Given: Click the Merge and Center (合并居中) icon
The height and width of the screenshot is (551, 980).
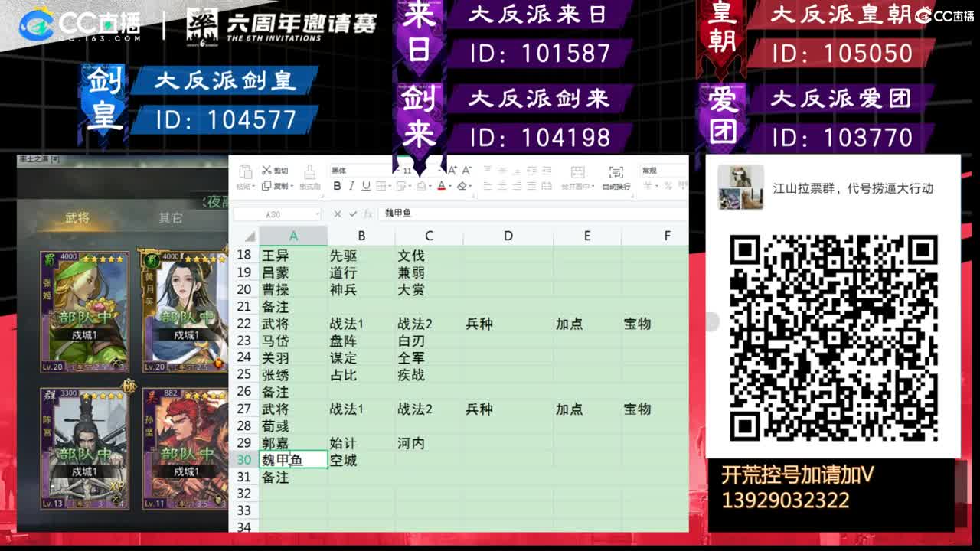Looking at the screenshot, I should (x=577, y=171).
